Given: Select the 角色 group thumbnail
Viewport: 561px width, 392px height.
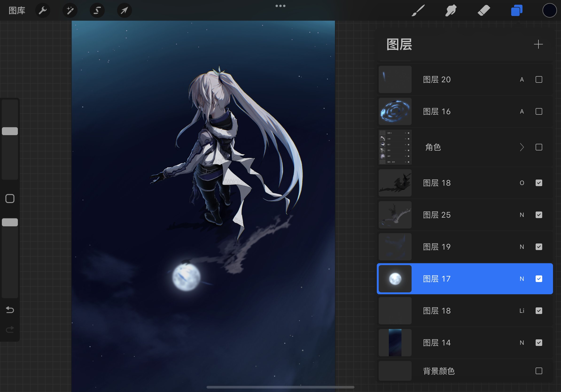Looking at the screenshot, I should click(x=395, y=147).
